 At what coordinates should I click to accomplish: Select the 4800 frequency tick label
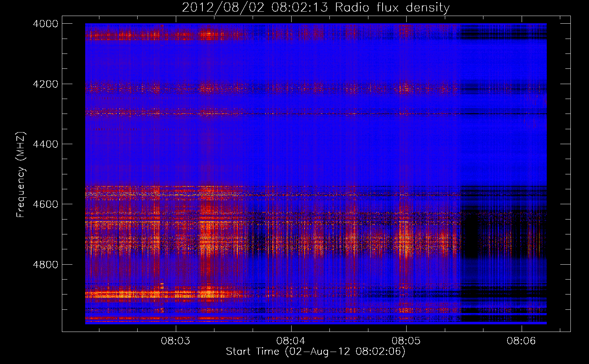point(46,265)
